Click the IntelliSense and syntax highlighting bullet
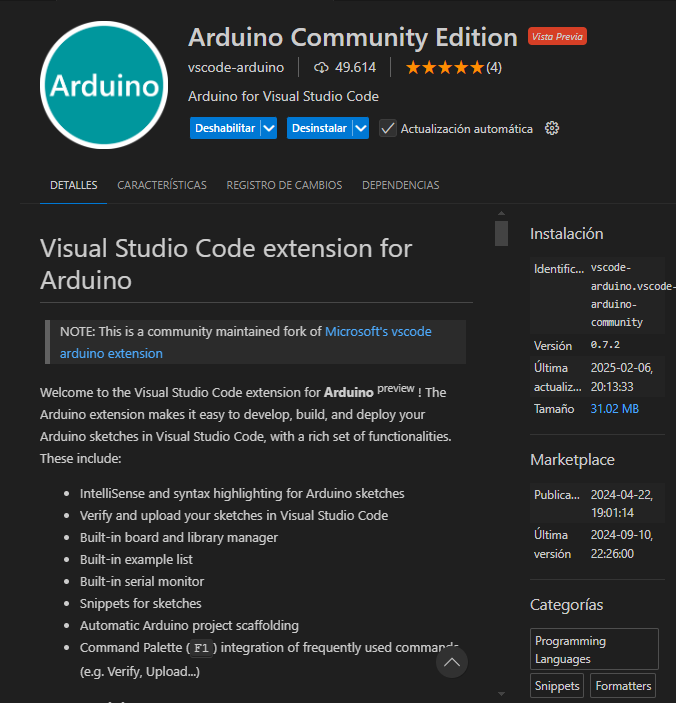The width and height of the screenshot is (676, 703). point(242,494)
